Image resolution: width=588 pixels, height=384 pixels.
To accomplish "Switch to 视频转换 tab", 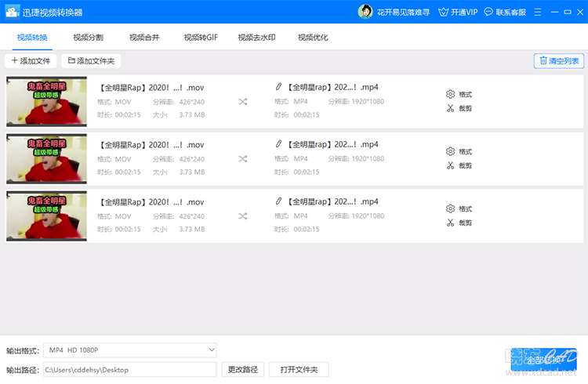I will click(x=32, y=38).
